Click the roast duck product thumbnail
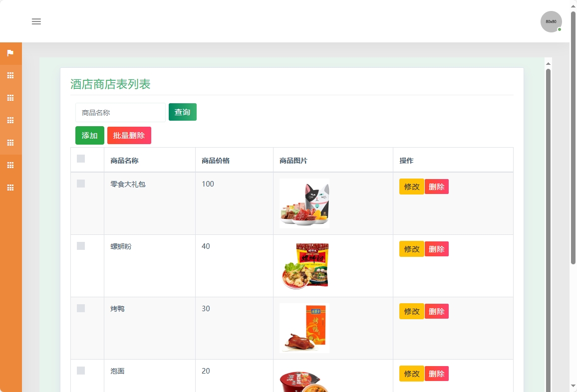This screenshot has width=577, height=392. pyautogui.click(x=304, y=328)
